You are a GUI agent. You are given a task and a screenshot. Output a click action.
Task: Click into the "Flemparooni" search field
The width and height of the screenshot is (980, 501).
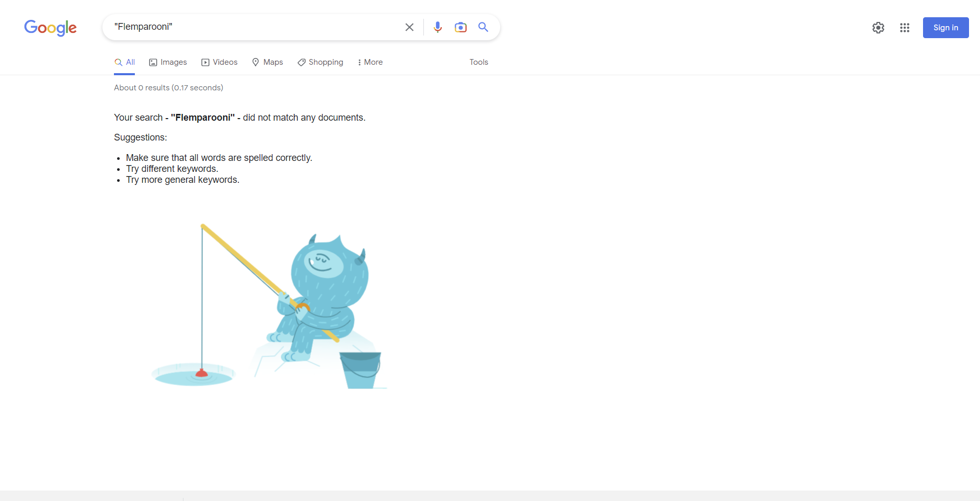[256, 27]
